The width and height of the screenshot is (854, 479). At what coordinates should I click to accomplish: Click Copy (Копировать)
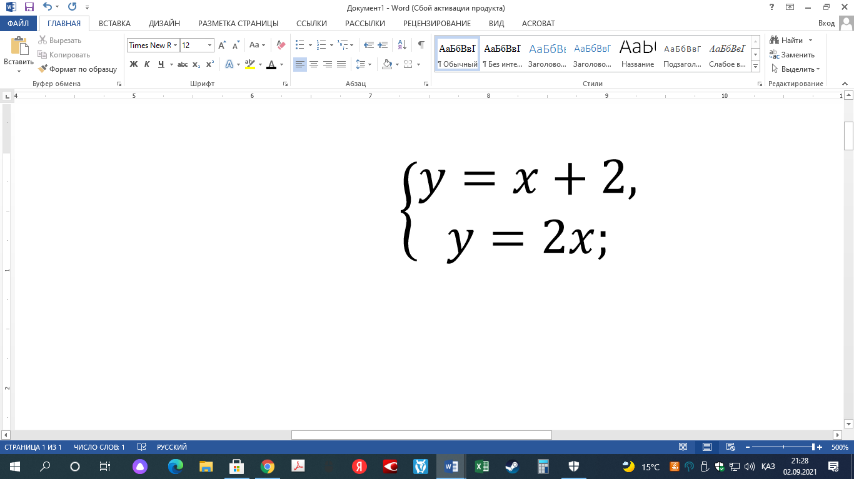pyautogui.click(x=64, y=54)
